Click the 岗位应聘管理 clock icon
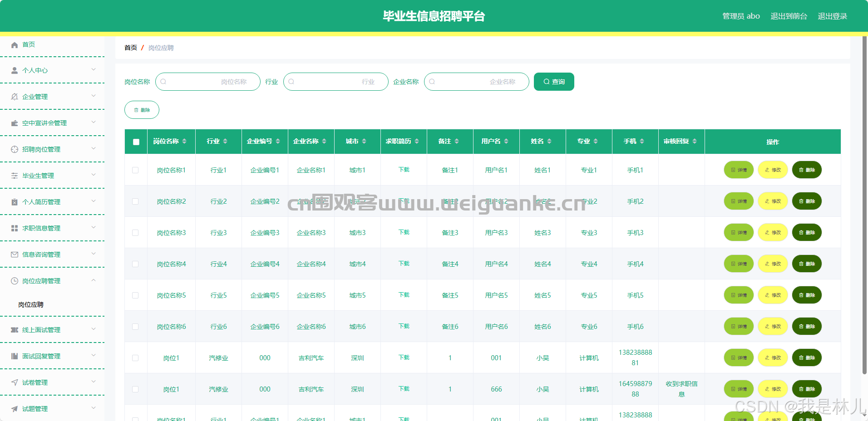Image resolution: width=868 pixels, height=421 pixels. coord(15,281)
